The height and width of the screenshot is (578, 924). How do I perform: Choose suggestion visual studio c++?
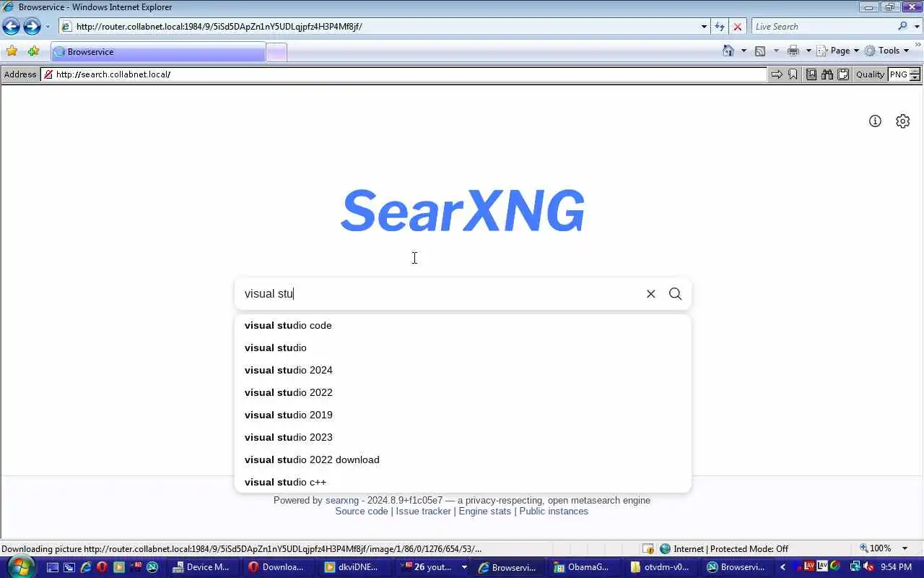[463, 482]
